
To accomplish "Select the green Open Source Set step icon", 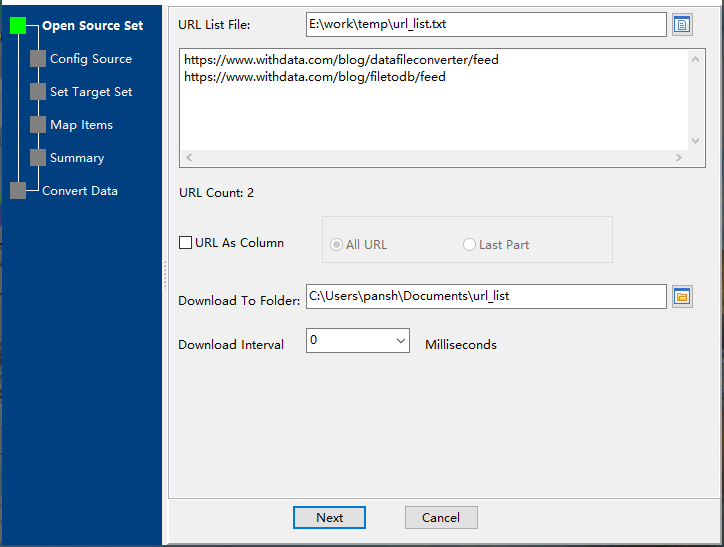I will click(18, 26).
